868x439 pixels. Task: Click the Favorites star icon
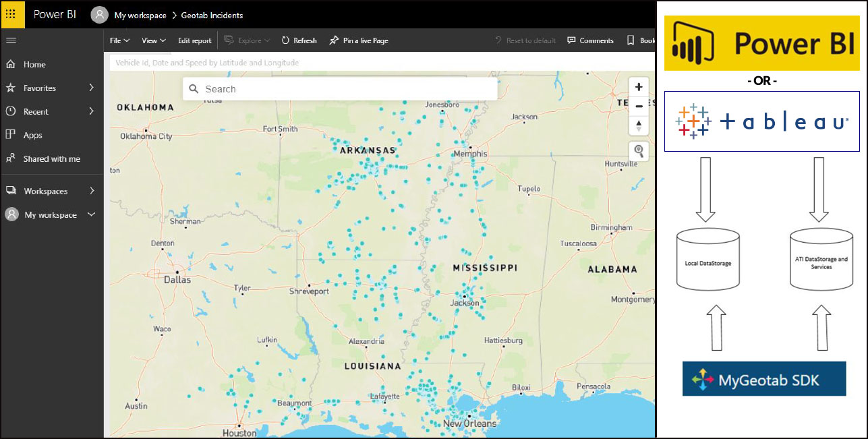pyautogui.click(x=11, y=88)
